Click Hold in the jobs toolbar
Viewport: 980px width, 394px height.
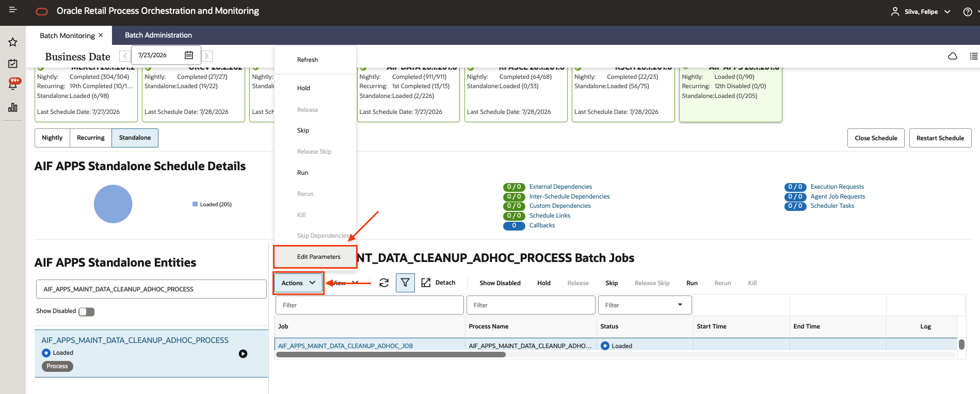544,283
